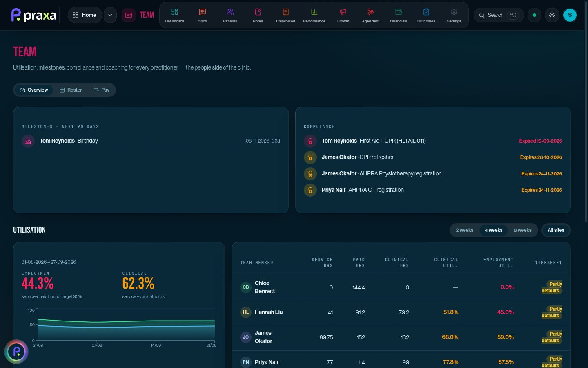This screenshot has width=588, height=368.
Task: Click Chloe Bennett CB avatar
Action: [x=246, y=287]
